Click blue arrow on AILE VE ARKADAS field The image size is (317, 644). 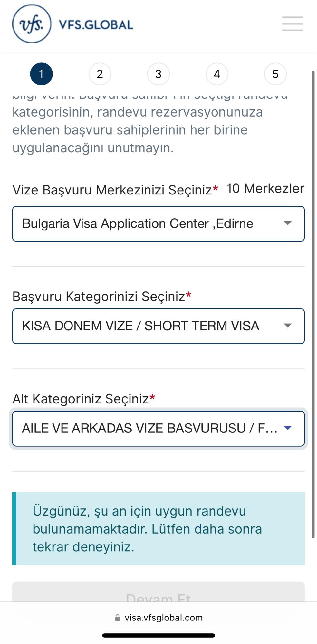point(287,428)
